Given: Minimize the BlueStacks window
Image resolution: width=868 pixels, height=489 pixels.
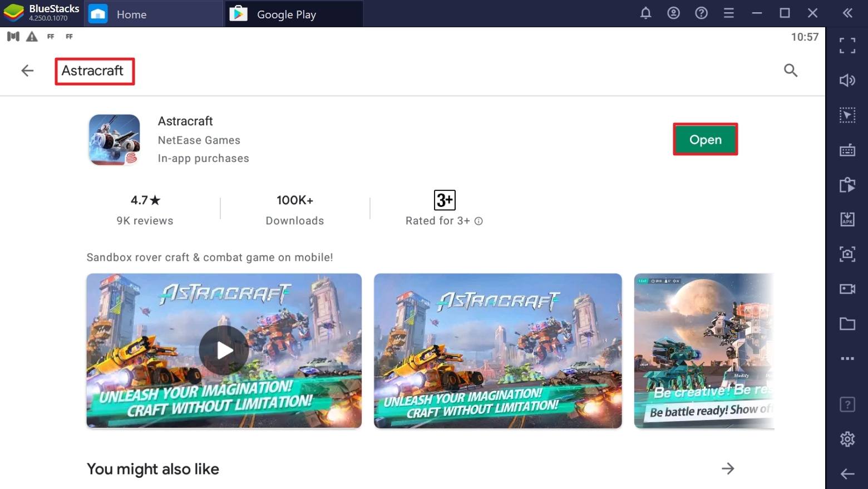Looking at the screenshot, I should pos(757,13).
